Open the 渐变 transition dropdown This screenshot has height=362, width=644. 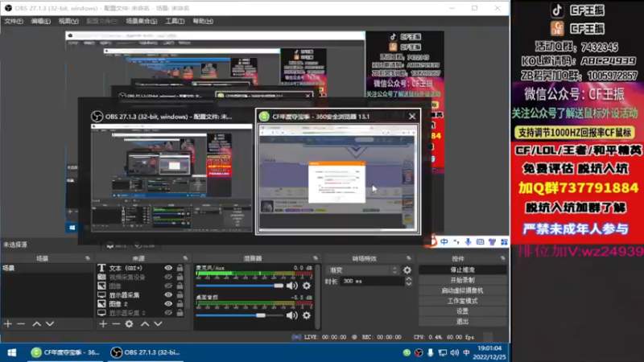pos(362,270)
